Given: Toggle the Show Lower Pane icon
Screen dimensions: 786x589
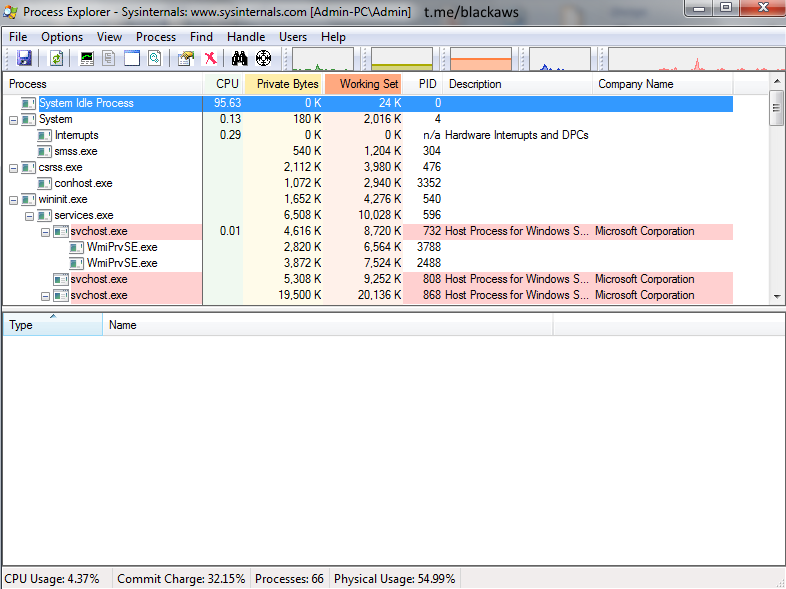Looking at the screenshot, I should (132, 58).
